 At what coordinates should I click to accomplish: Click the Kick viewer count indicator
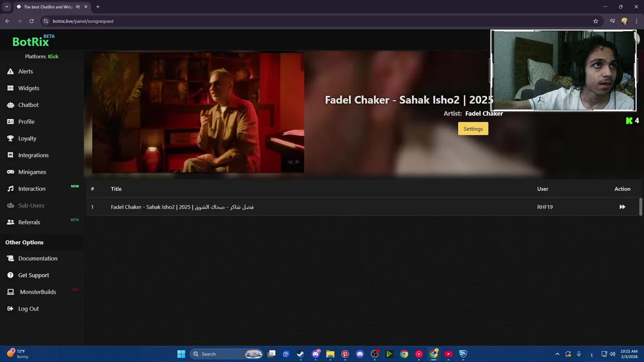pos(632,121)
